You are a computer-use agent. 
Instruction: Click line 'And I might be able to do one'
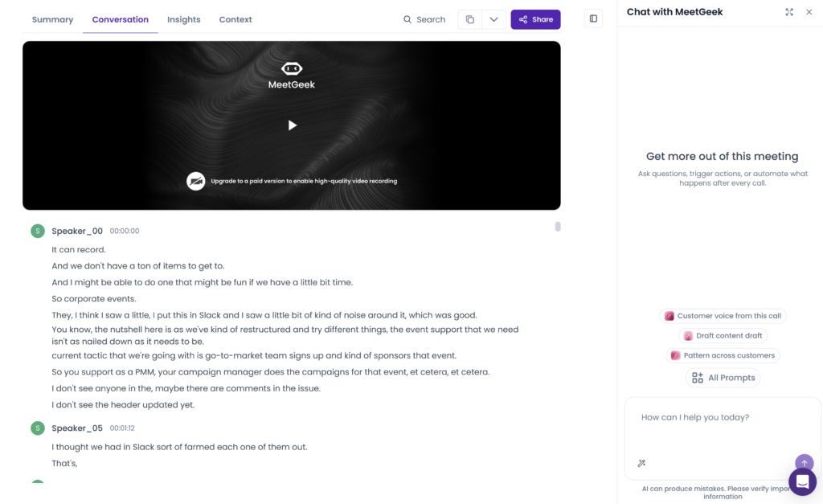pyautogui.click(x=202, y=282)
